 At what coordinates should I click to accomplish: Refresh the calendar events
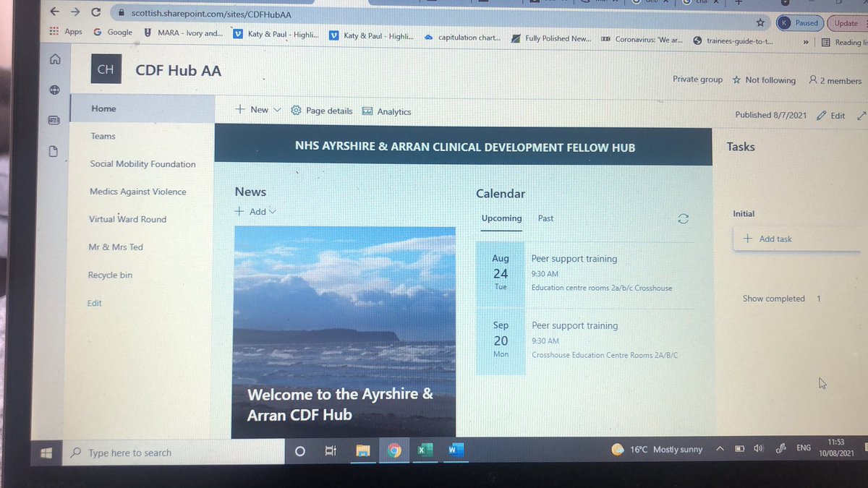point(683,219)
